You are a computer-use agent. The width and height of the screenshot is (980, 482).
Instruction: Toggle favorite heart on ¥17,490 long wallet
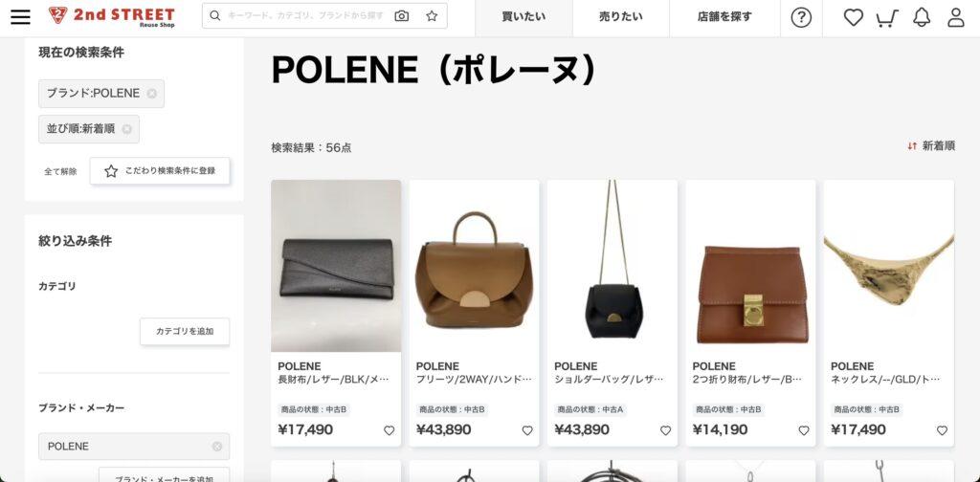coord(389,430)
